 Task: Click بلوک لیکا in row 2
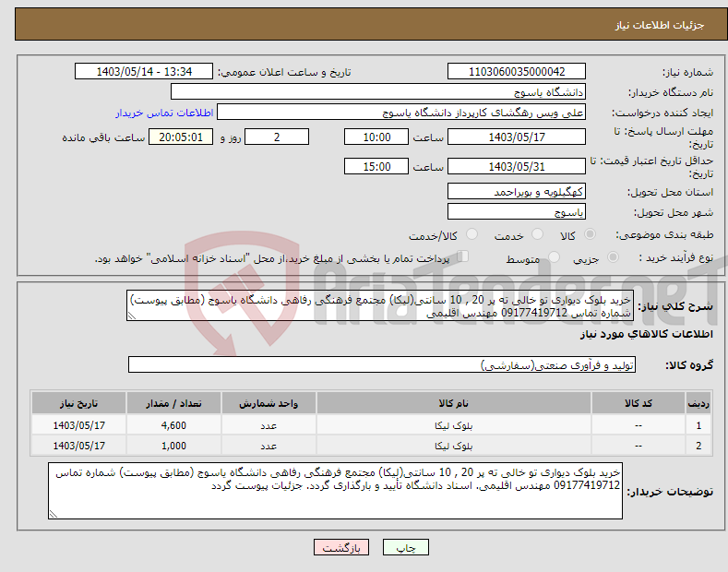pos(454,446)
